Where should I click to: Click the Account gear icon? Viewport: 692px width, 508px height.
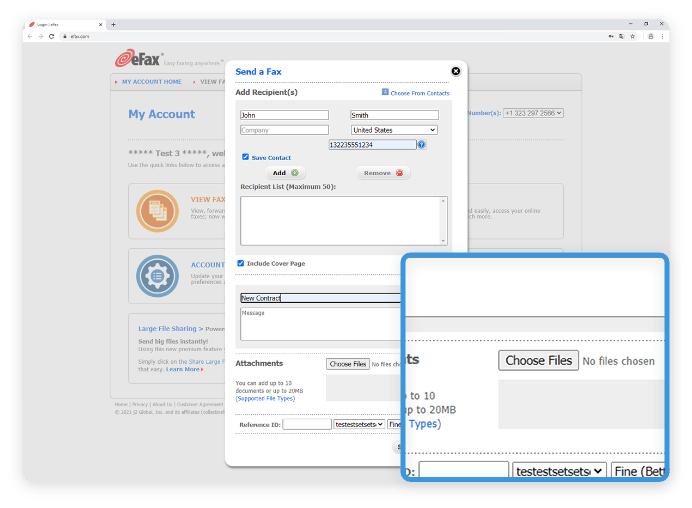coord(157,274)
